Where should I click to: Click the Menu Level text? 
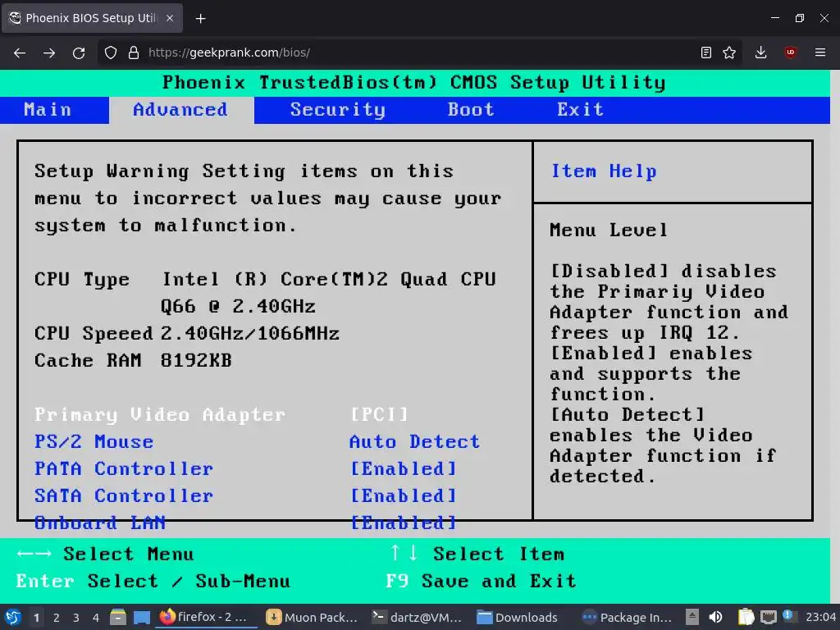(x=609, y=231)
